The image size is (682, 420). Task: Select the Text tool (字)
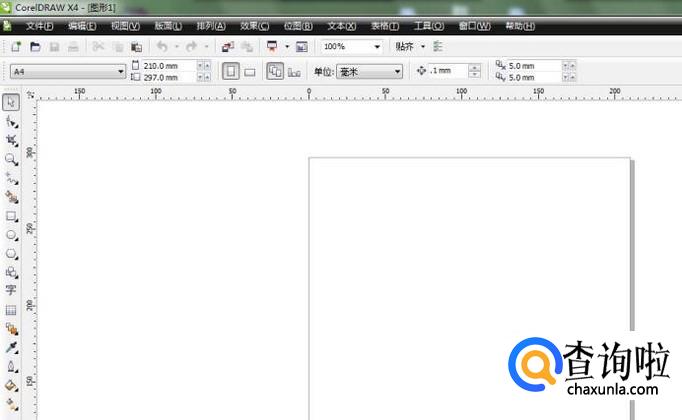coord(11,290)
